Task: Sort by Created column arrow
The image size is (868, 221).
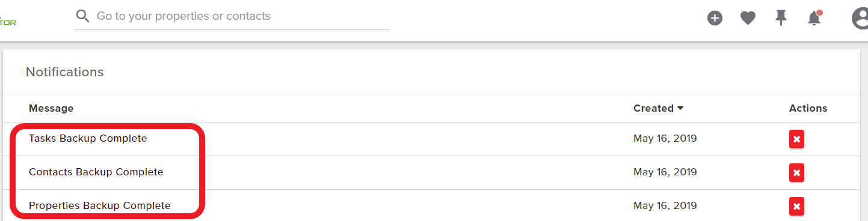Action: [x=680, y=109]
